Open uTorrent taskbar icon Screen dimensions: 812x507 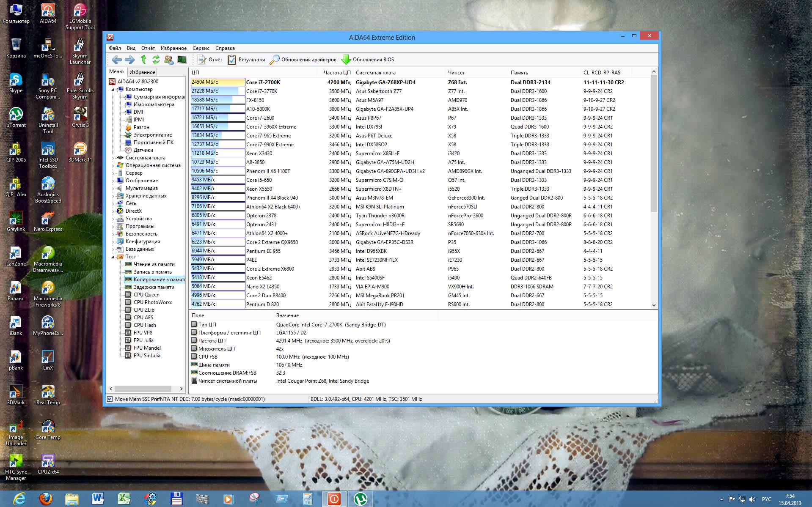360,499
